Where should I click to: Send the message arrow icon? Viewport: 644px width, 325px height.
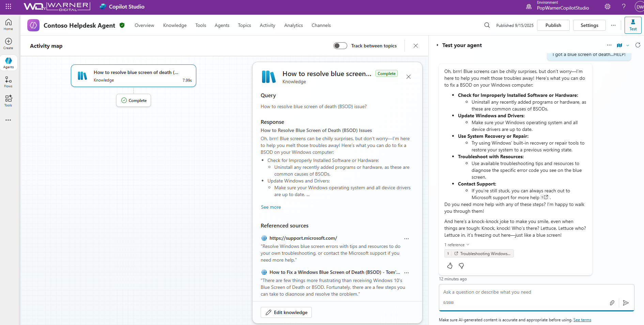[626, 303]
